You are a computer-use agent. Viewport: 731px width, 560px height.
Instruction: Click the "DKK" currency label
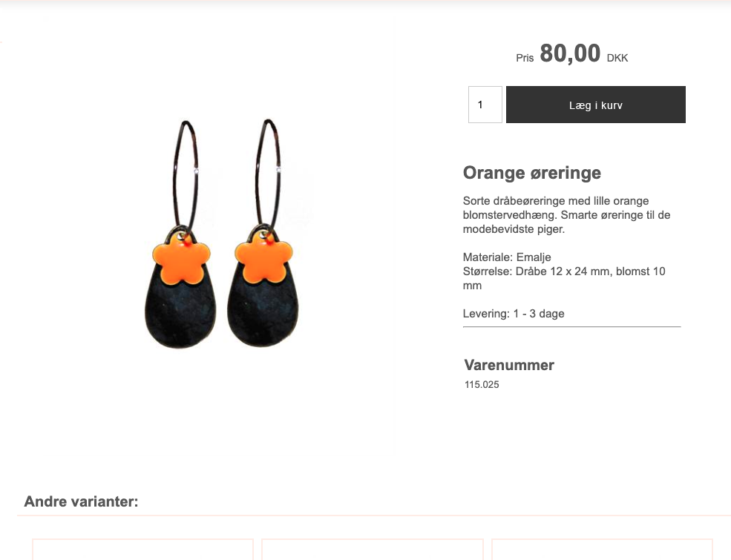(x=617, y=58)
